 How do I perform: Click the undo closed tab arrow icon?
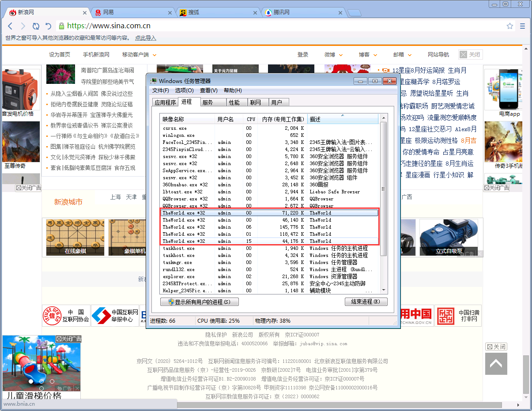[x=49, y=26]
